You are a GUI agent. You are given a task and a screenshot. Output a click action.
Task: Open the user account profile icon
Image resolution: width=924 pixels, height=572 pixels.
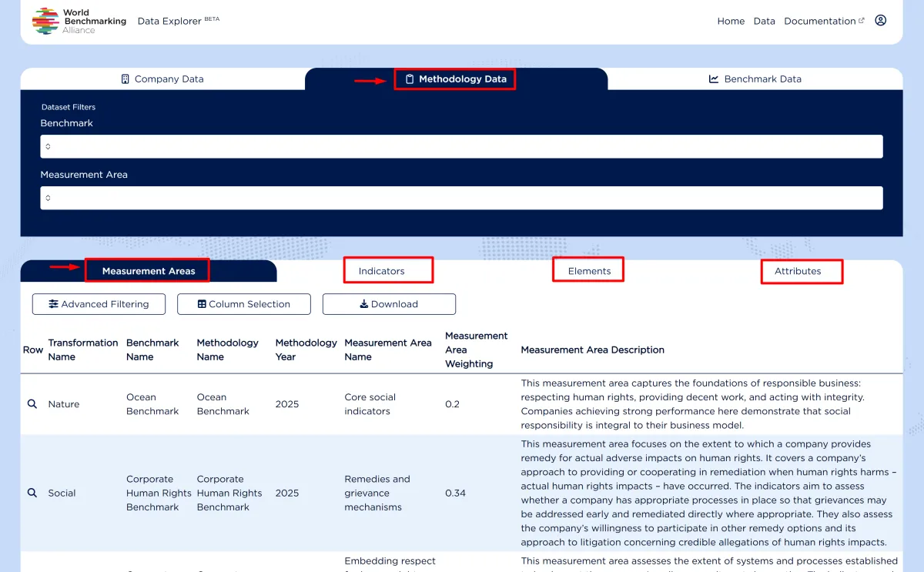[880, 20]
